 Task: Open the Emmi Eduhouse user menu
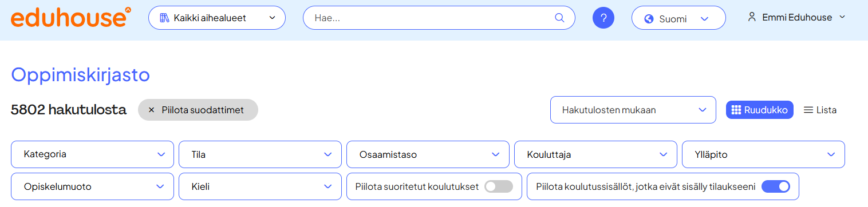[796, 18]
